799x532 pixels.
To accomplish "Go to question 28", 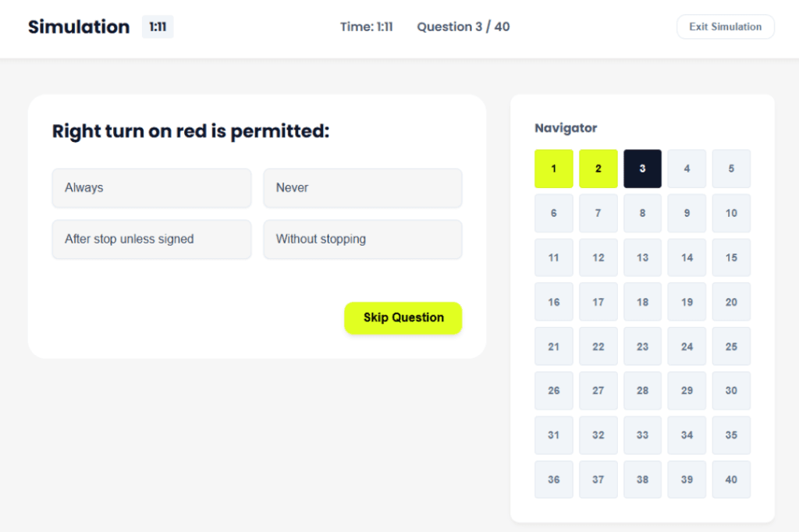I will pos(643,391).
